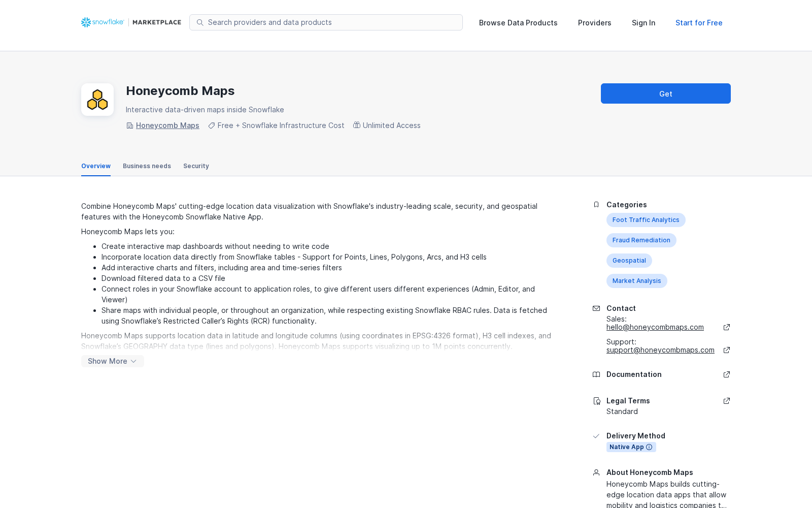Viewport: 812px width, 508px height.
Task: Click the Documentation heading link
Action: (x=634, y=374)
